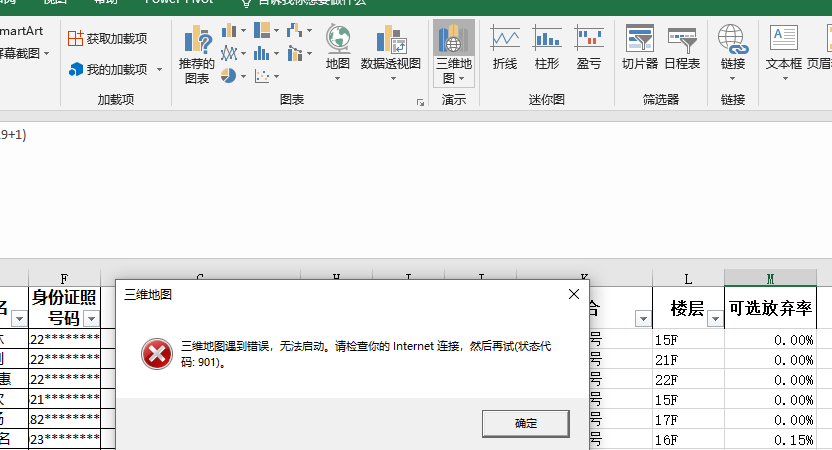Insert hierarchy treemap chart icon
Viewport: 832px width, 450px height.
(x=262, y=30)
